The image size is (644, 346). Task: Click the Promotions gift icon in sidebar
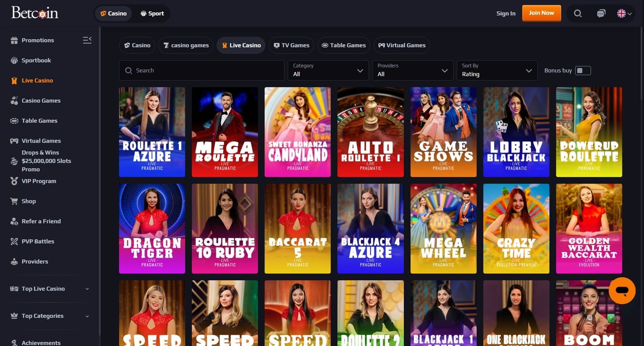pyautogui.click(x=14, y=40)
